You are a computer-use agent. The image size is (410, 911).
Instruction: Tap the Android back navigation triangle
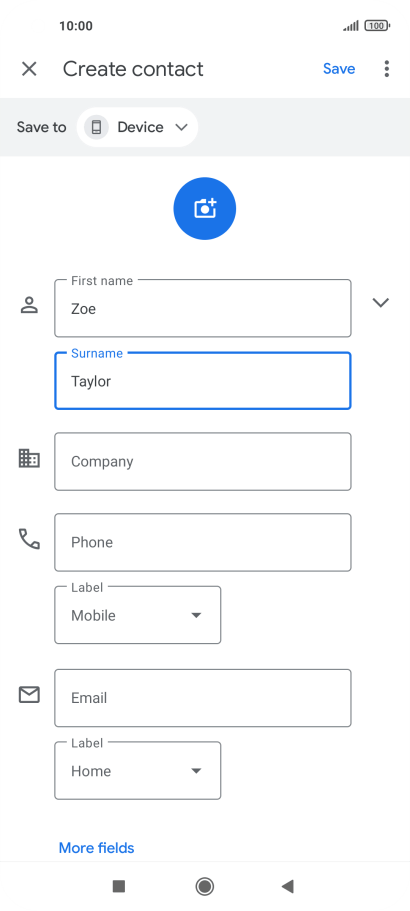[x=287, y=886]
